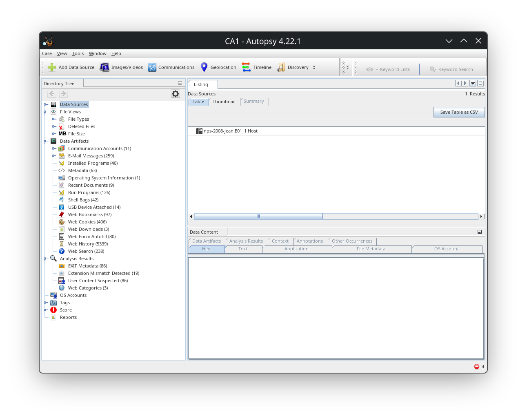
Task: Launch the Timeline analysis tool
Action: click(256, 67)
